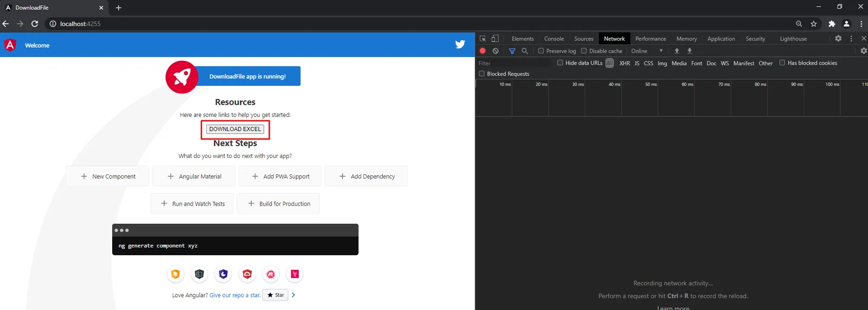Click the Angular logo in the header
Image resolution: width=868 pixels, height=310 pixels.
click(x=10, y=45)
